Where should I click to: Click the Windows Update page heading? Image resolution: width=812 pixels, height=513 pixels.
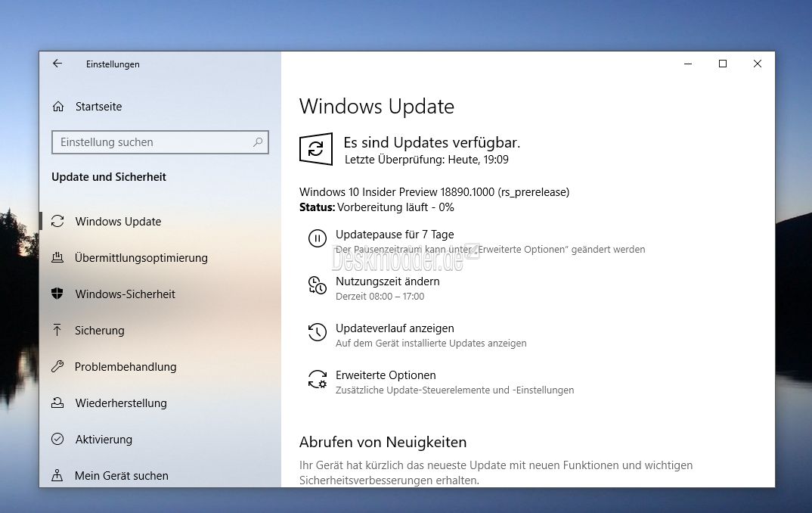(377, 106)
